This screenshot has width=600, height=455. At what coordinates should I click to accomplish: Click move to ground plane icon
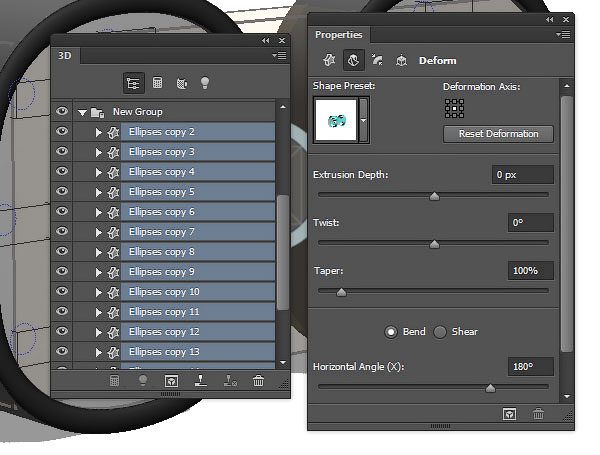(201, 380)
